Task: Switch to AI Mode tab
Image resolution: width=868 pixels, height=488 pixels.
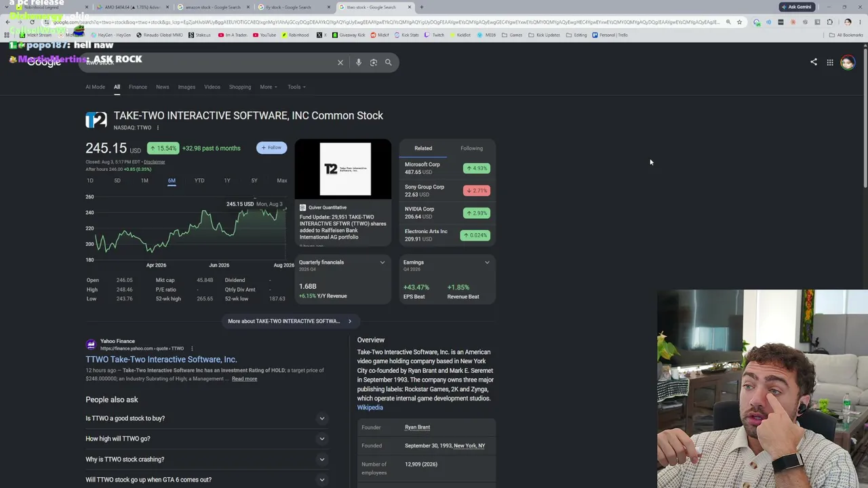Action: click(95, 87)
